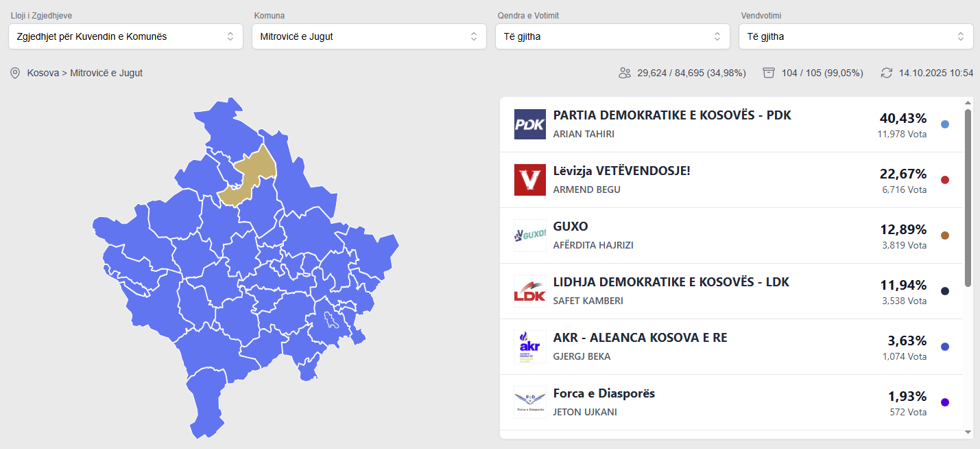The width and height of the screenshot is (980, 449).
Task: Click the AKR party logo
Action: click(x=529, y=347)
